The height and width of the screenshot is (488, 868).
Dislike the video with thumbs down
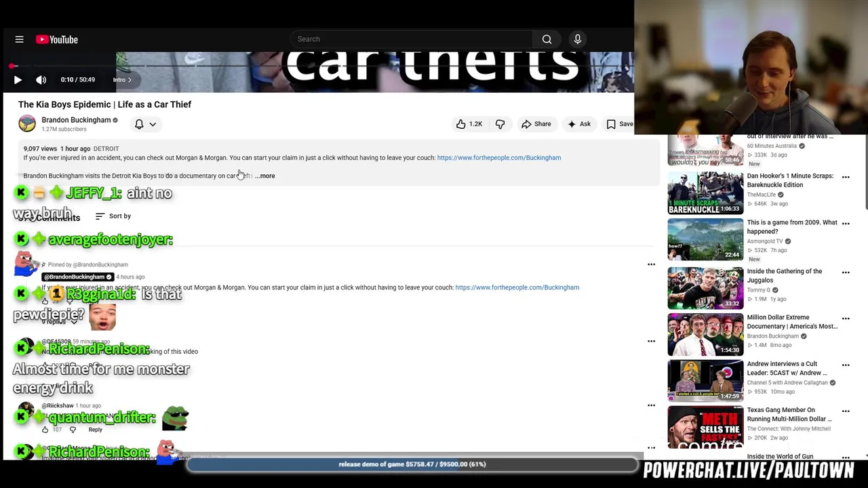pyautogui.click(x=500, y=124)
